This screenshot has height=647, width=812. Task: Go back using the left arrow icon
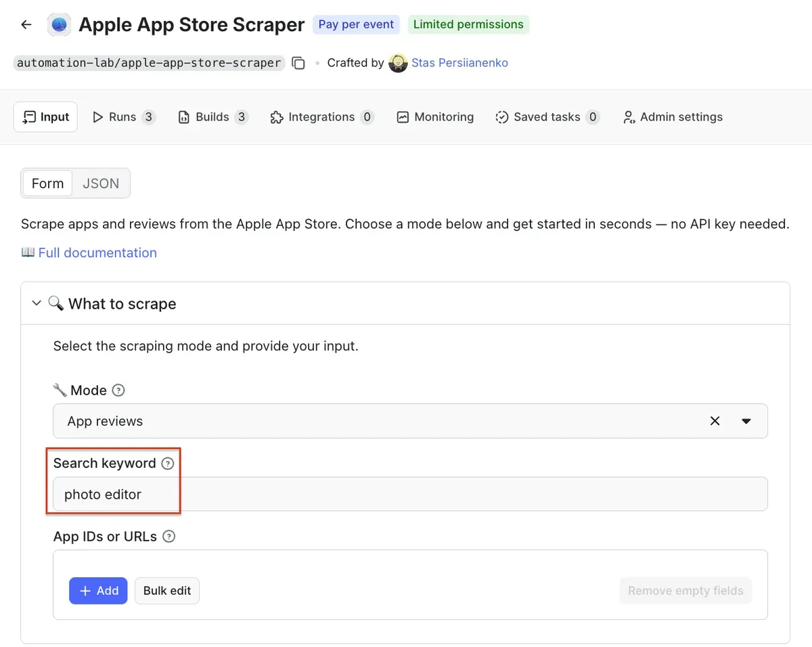pos(26,24)
